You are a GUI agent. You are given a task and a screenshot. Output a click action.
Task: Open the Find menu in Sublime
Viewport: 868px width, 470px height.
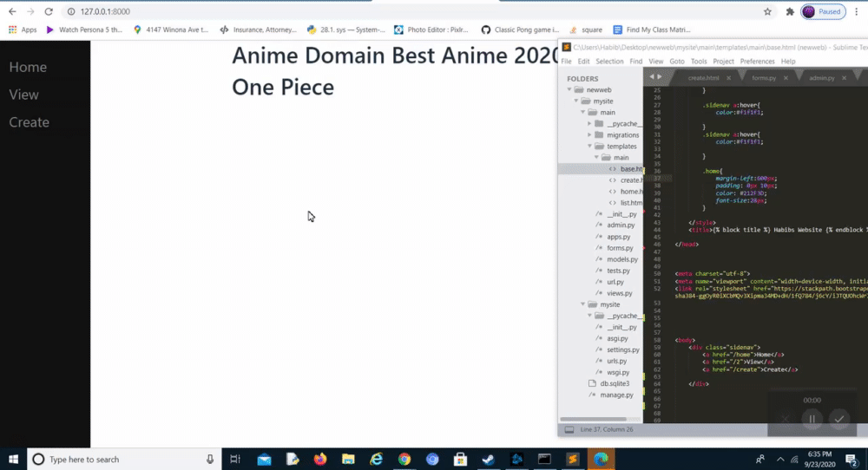point(636,62)
